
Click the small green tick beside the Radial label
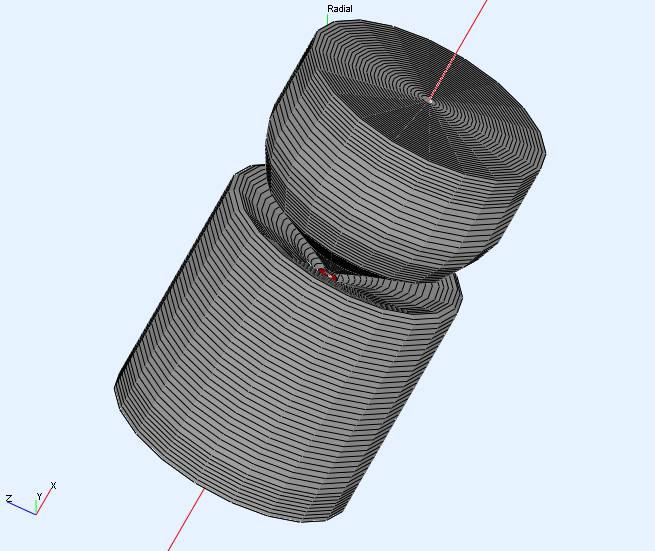(326, 19)
